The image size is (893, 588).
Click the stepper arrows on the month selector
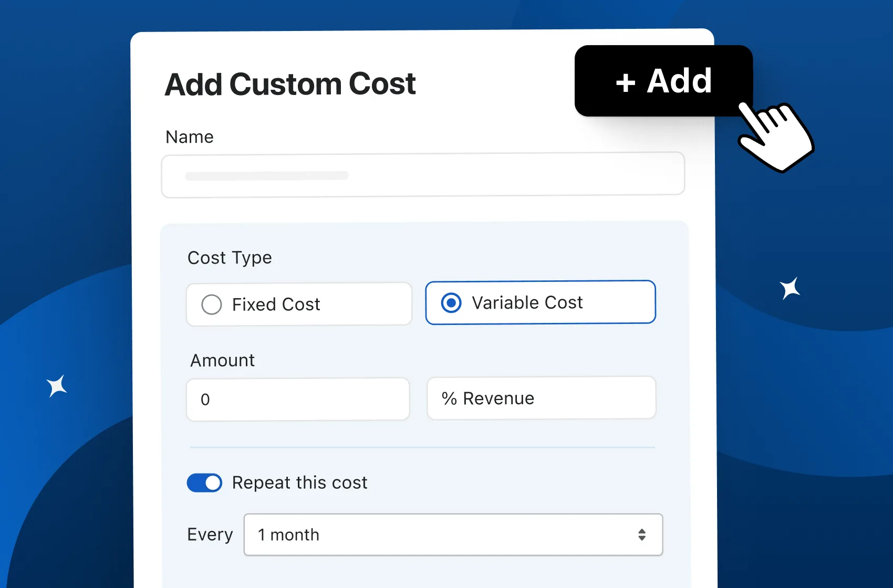[642, 535]
